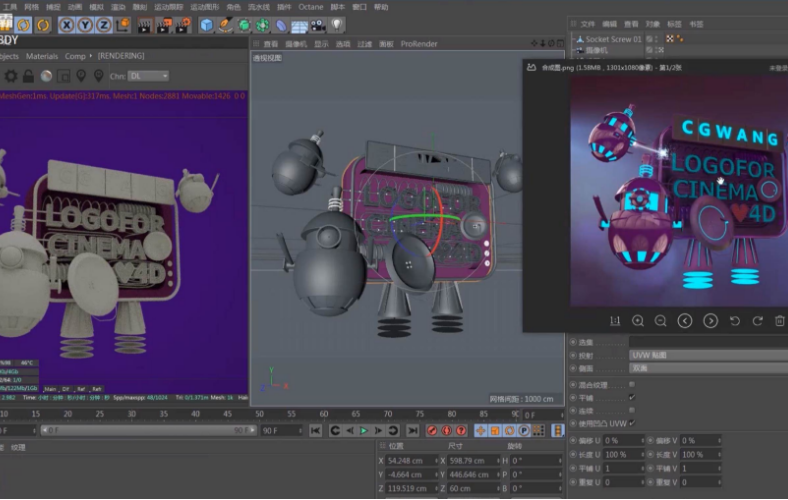Click Octane clay mode sphere icon

[x=46, y=76]
